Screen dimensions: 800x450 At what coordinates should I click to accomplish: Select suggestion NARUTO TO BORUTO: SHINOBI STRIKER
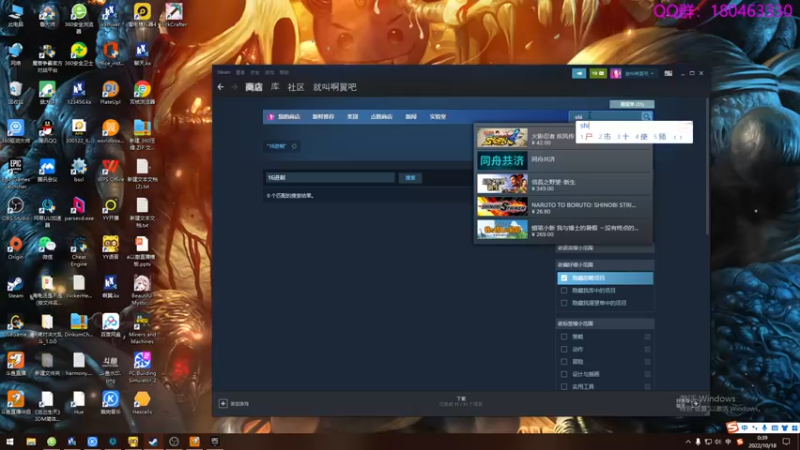[564, 207]
